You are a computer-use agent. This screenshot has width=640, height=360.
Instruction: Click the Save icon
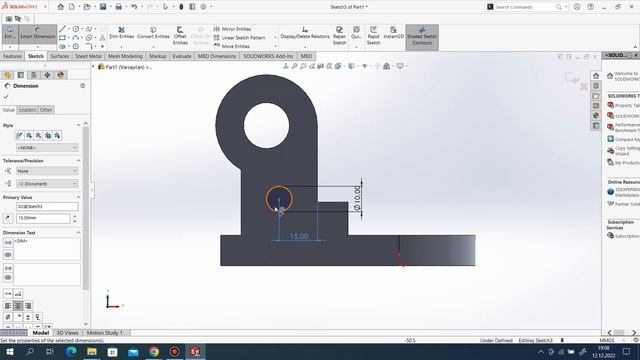click(x=103, y=7)
